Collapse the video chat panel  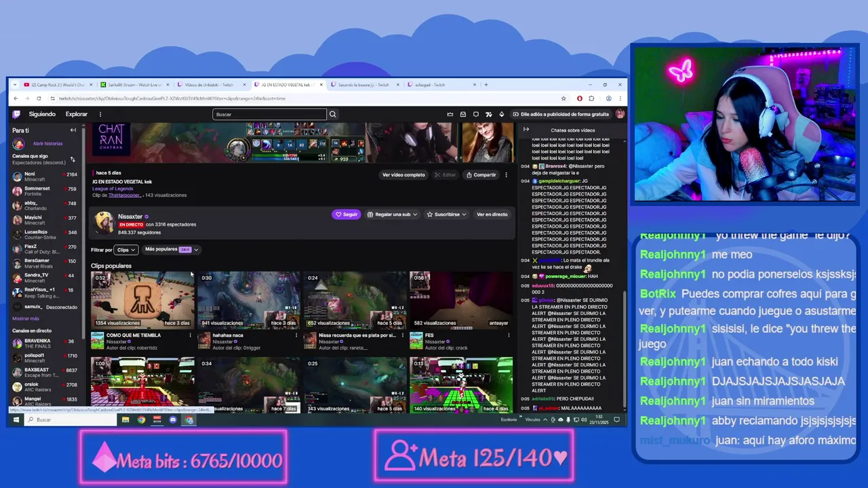pyautogui.click(x=526, y=130)
